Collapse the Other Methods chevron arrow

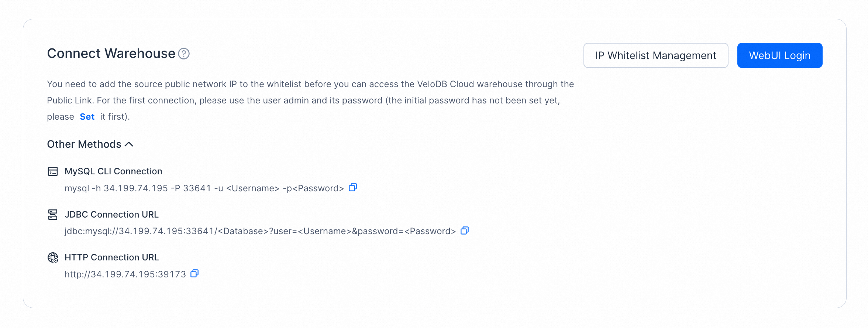click(x=129, y=144)
